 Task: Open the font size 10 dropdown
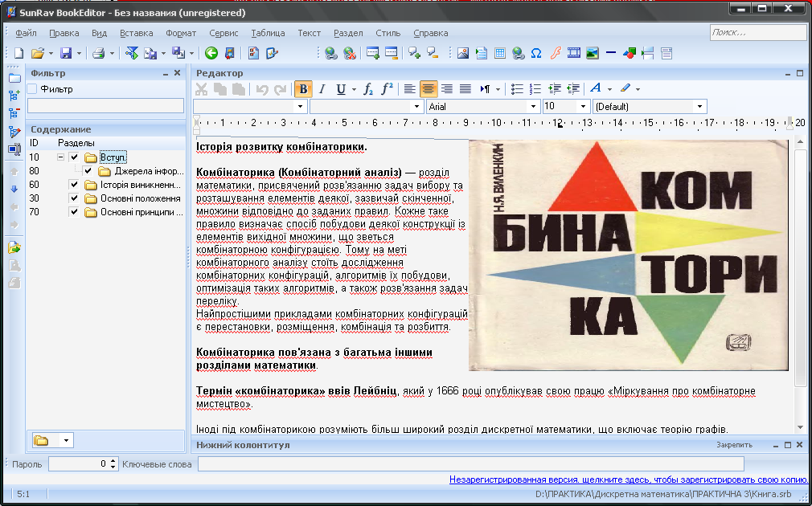point(583,107)
